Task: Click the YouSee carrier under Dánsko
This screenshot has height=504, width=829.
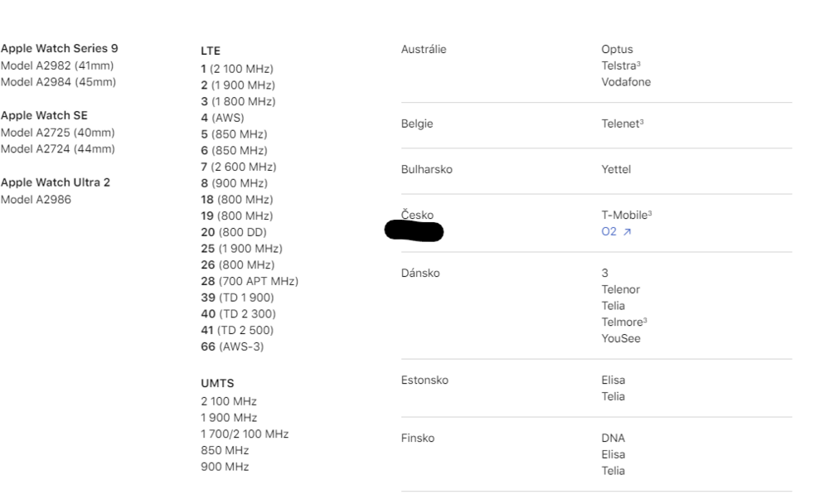Action: pos(621,338)
